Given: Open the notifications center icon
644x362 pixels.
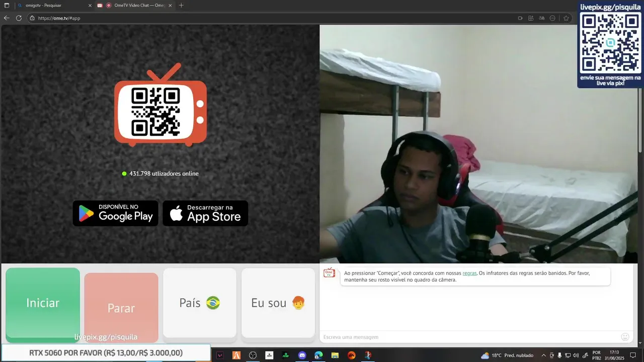Looking at the screenshot, I should coord(633,355).
